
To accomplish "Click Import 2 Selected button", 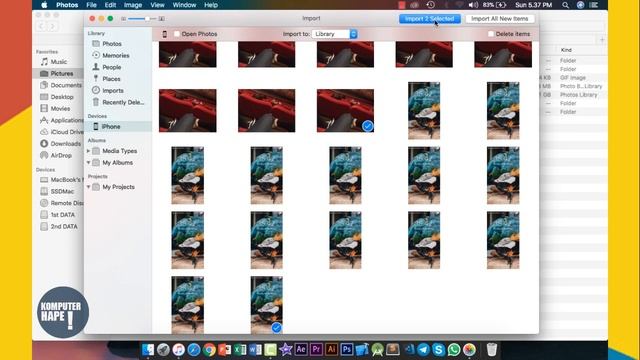I will [430, 19].
